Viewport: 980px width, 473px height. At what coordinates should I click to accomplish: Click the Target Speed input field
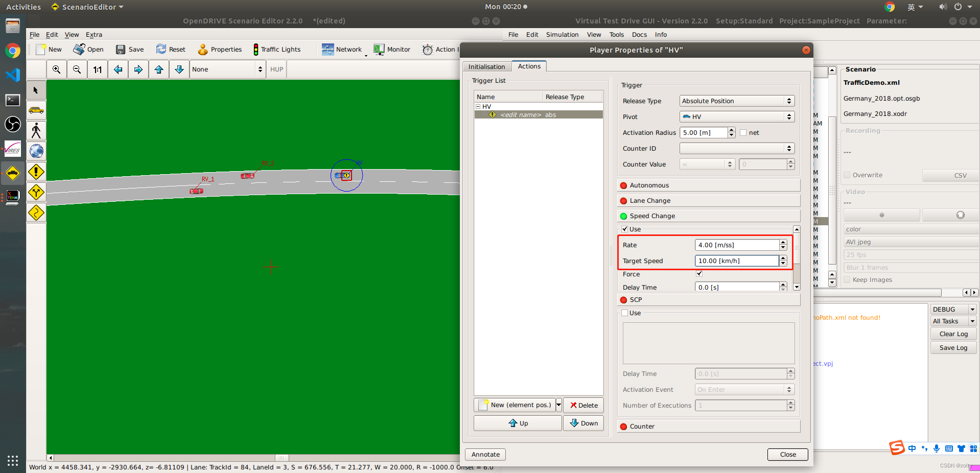click(736, 261)
